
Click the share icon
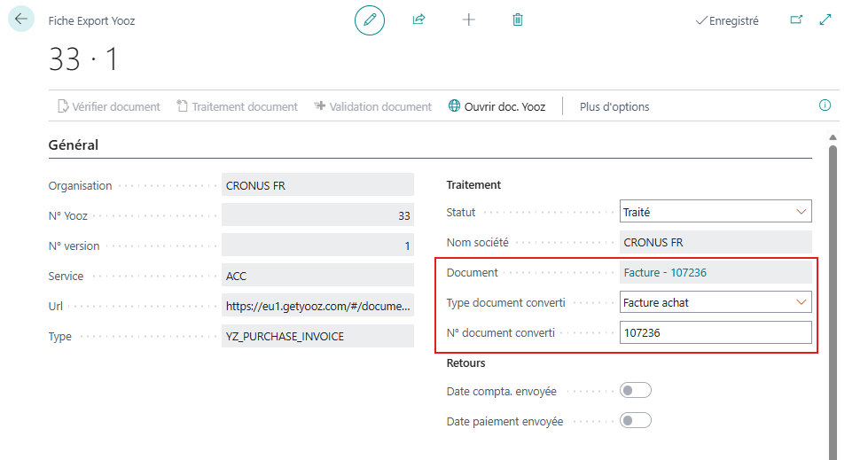click(419, 19)
